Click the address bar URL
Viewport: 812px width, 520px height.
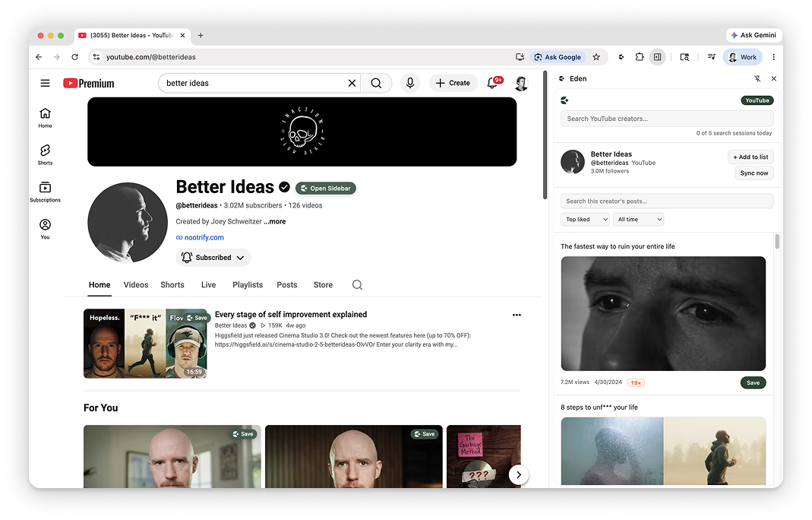click(150, 57)
